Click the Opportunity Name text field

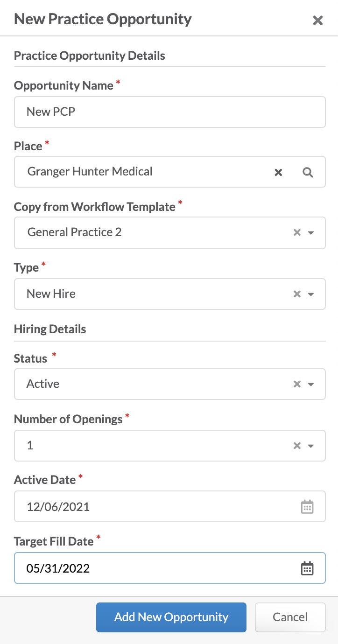170,112
